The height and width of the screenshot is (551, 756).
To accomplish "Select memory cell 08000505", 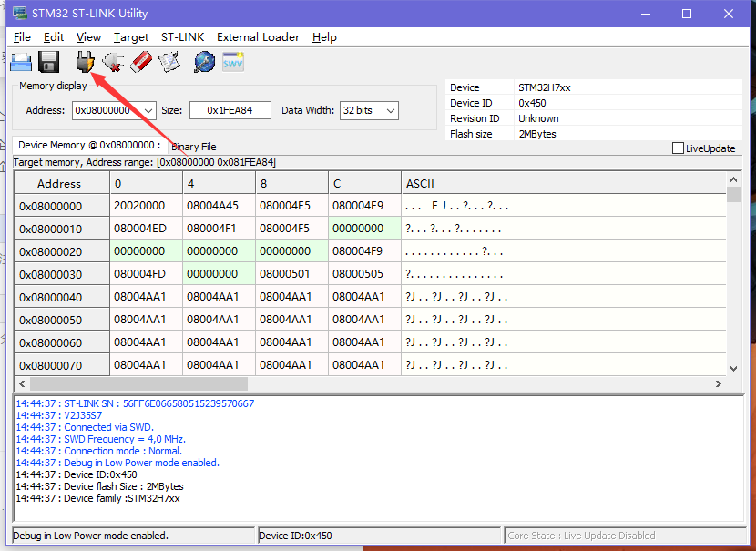I will (x=364, y=273).
